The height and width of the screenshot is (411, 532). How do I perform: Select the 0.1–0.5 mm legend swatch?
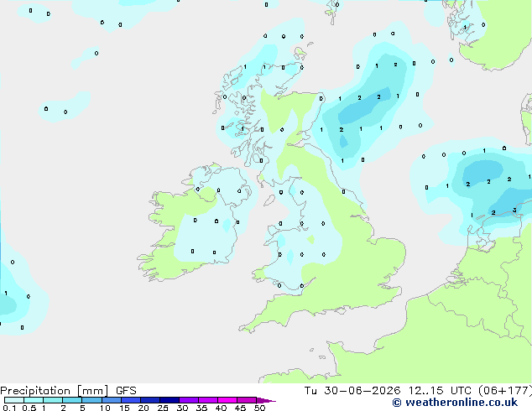pos(14,400)
